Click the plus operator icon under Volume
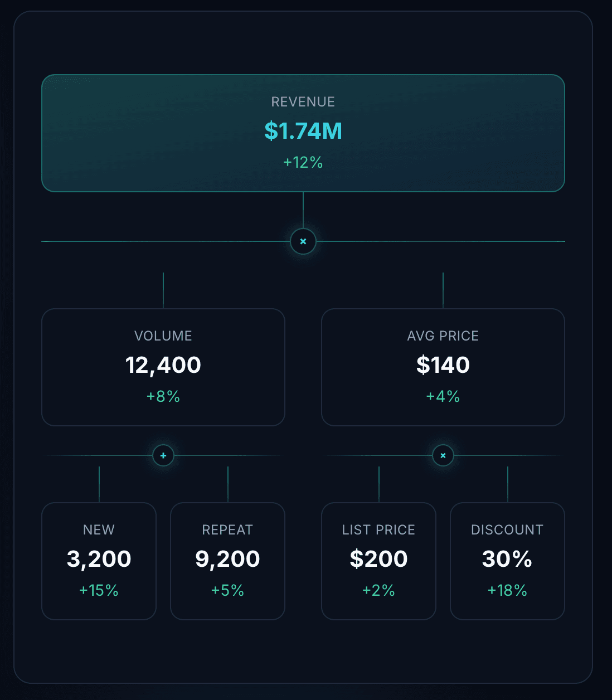This screenshot has width=612, height=700. [163, 455]
